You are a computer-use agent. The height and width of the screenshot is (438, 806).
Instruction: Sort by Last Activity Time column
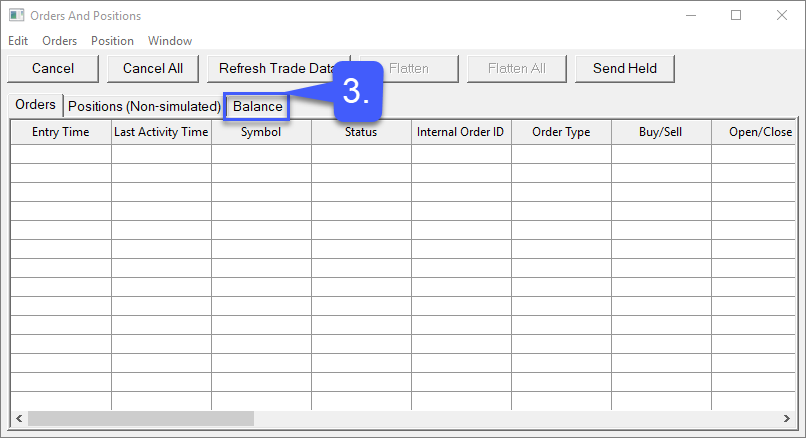(x=161, y=132)
